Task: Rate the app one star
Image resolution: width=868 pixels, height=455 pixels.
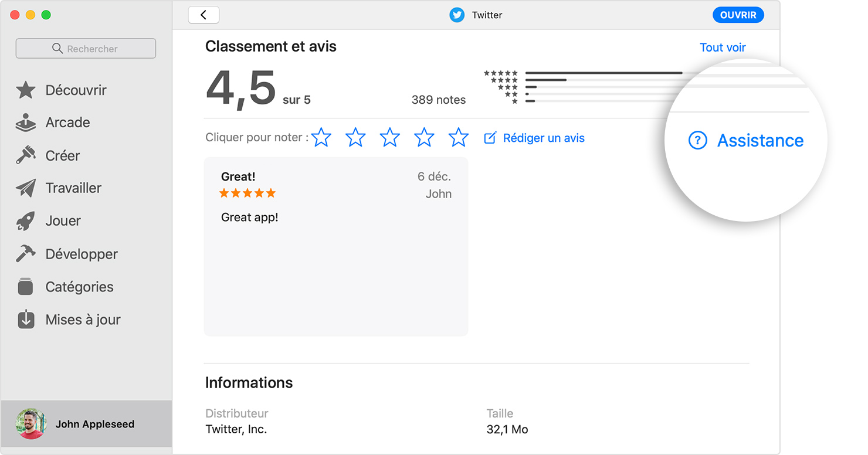Action: [x=321, y=138]
